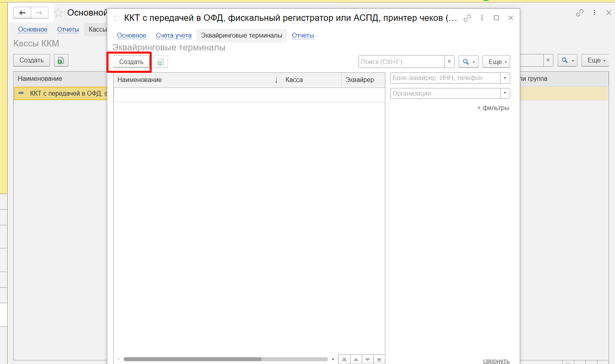Copy link icon in KKT dialog header
This screenshot has height=364, width=615.
pos(467,18)
